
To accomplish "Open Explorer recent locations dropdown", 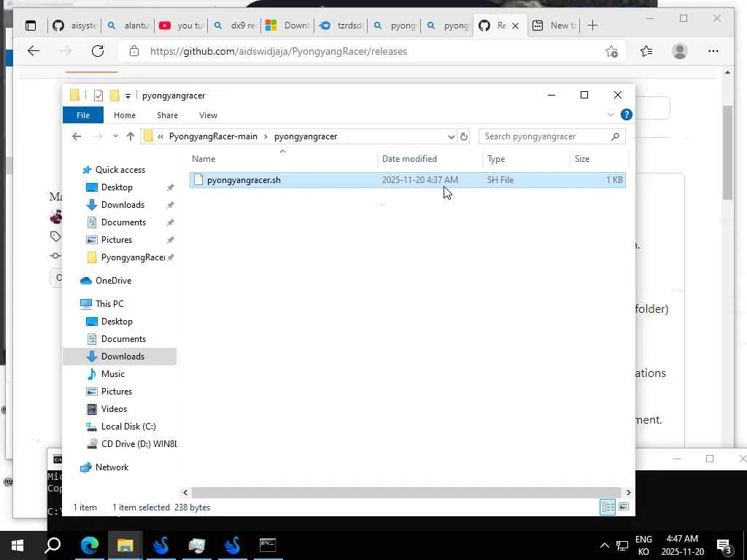I will click(x=115, y=136).
